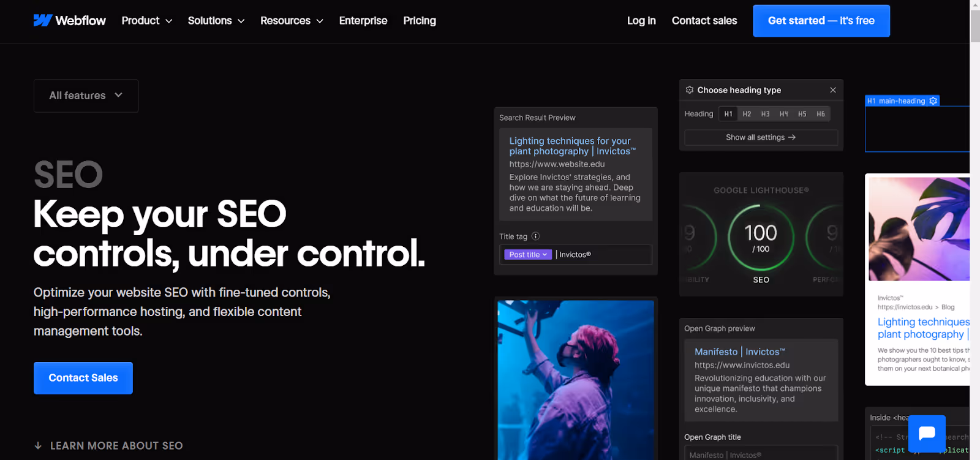Click the plant leaf photo thumbnail
This screenshot has width=980, height=460.
point(919,229)
